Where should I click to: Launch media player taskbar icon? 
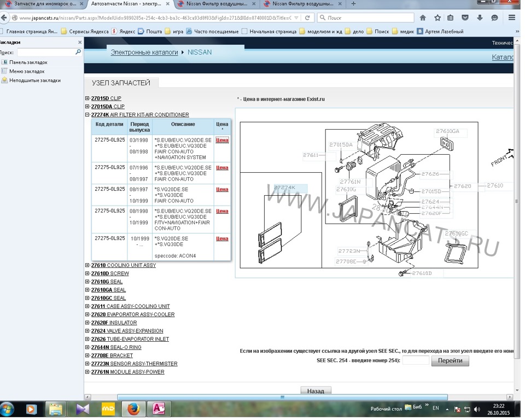31,409
